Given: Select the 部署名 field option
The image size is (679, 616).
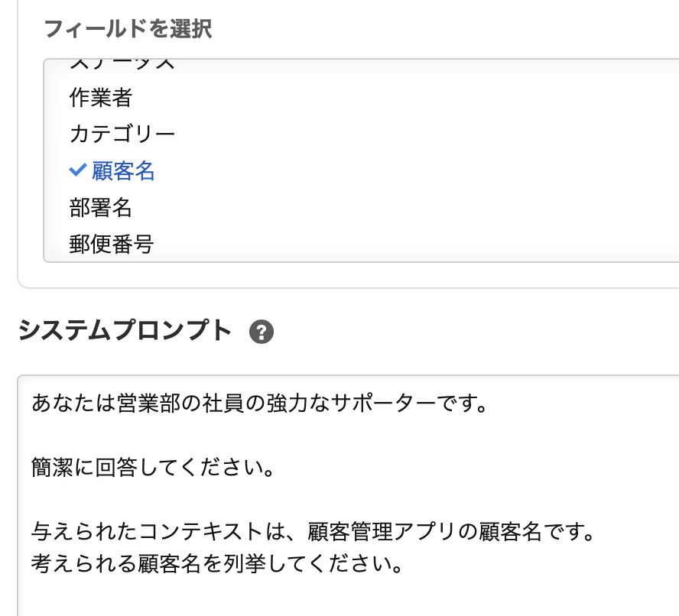Looking at the screenshot, I should (x=101, y=208).
